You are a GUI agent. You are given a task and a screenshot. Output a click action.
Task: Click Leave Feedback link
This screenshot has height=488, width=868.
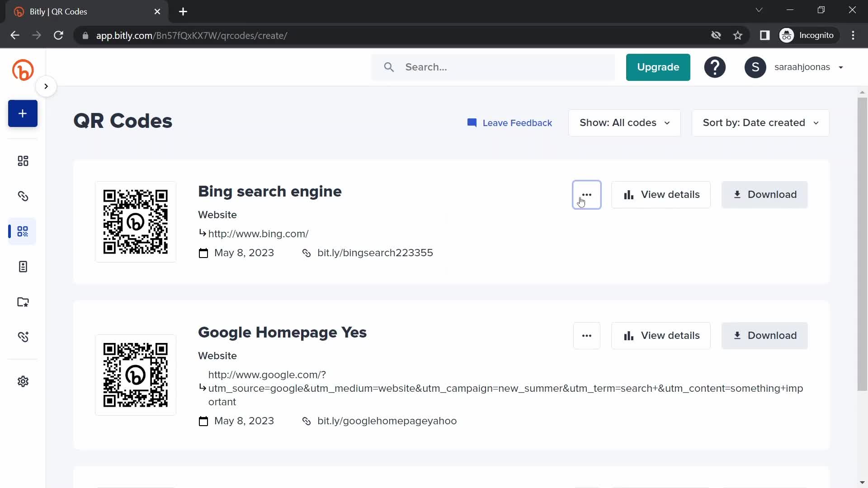point(509,123)
